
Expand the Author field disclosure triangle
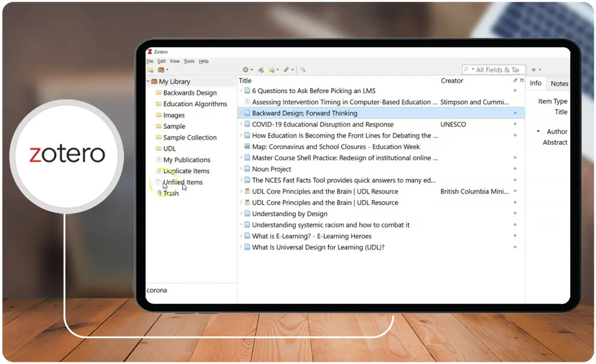click(538, 132)
